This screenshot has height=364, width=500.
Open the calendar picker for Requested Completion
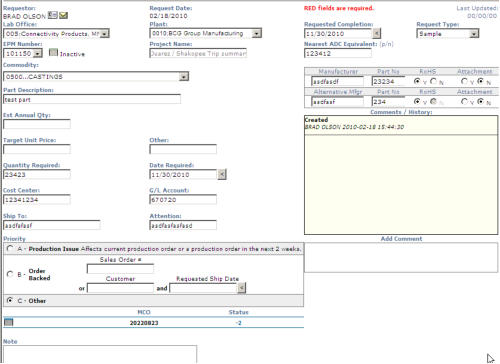[377, 33]
